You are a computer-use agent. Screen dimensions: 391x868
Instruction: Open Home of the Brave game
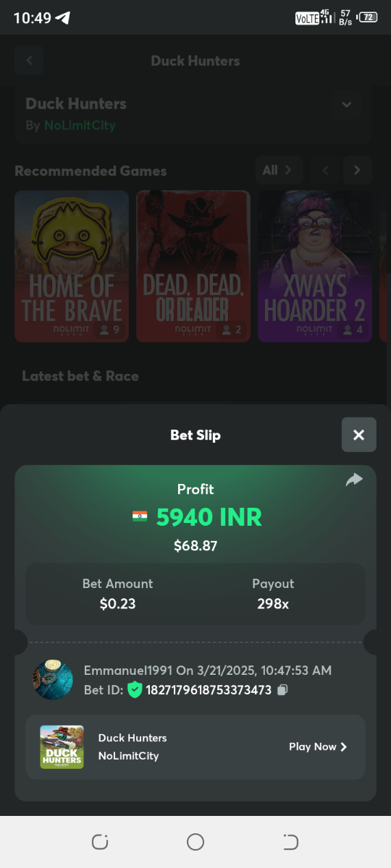(72, 266)
